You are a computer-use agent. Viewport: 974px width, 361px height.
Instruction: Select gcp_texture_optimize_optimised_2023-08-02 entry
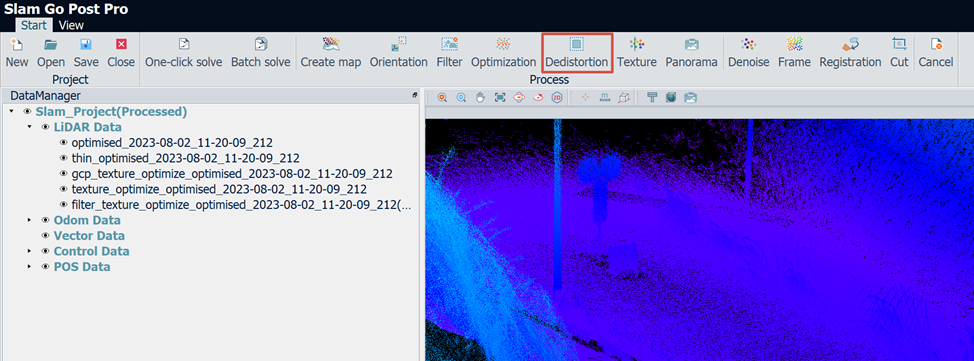[232, 173]
